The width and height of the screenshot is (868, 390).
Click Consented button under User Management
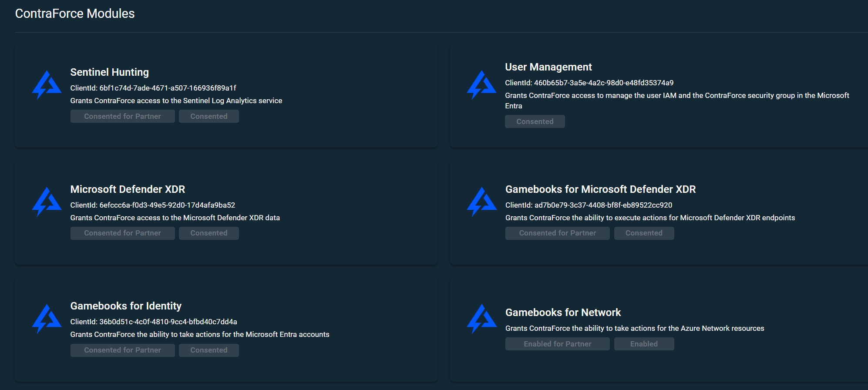pyautogui.click(x=535, y=121)
